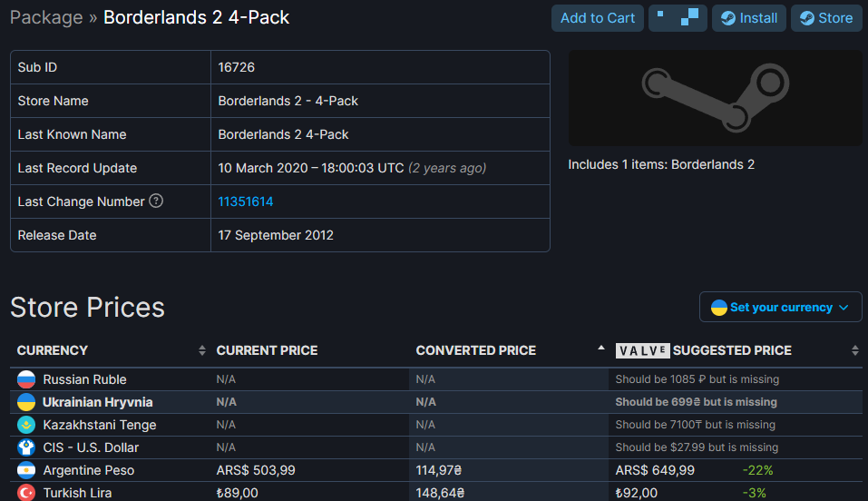Select the Ukrainian Hryvnia row label
Screen dimensions: 868x501
click(x=98, y=402)
